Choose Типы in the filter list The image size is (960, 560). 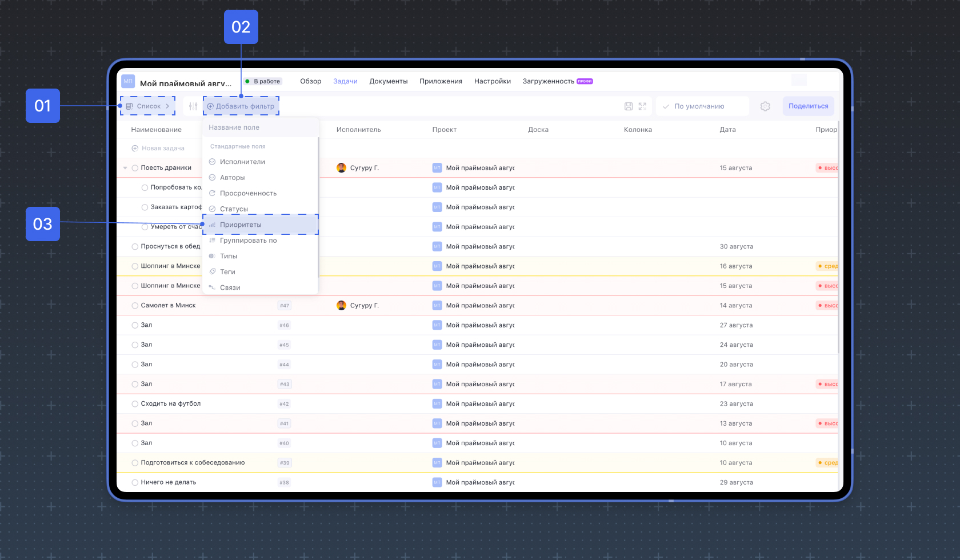(261, 256)
